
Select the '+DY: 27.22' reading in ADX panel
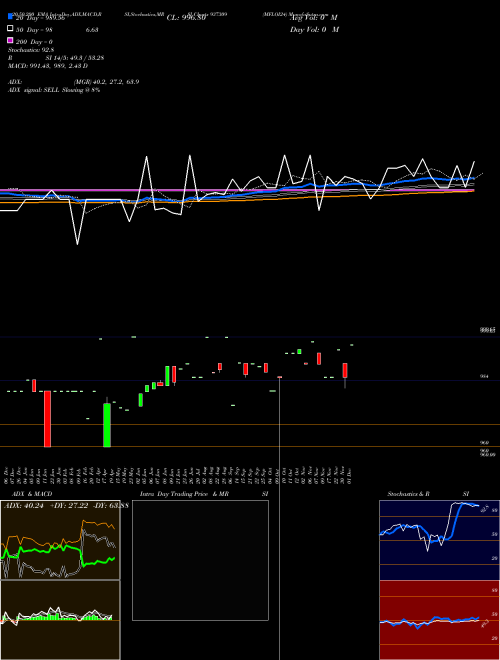point(69,506)
